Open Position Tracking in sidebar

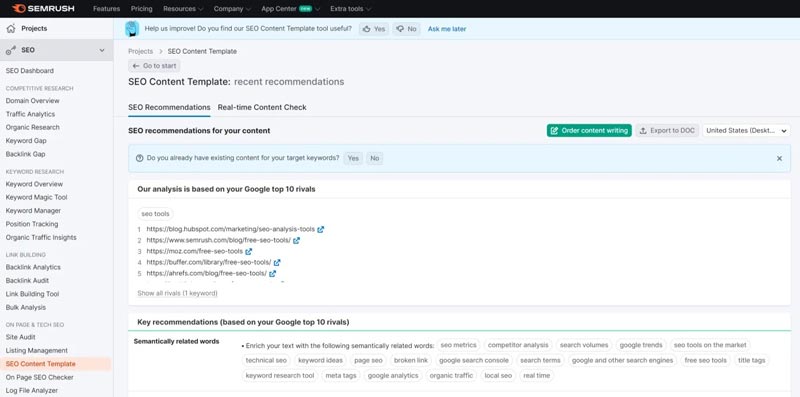click(32, 224)
